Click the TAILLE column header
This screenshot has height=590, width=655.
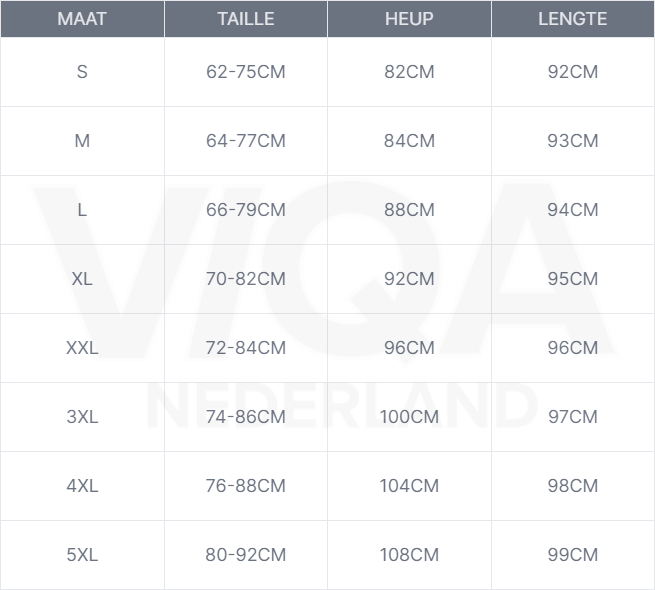point(245,19)
